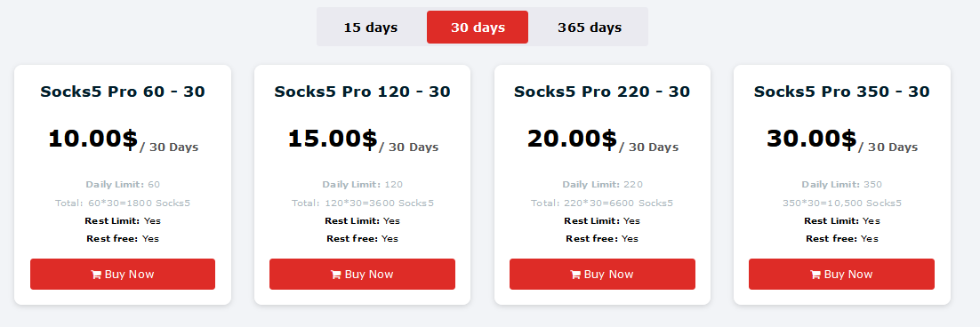Screen dimensions: 980x327
Task: Click the 15.00$ price text
Action: (333, 139)
